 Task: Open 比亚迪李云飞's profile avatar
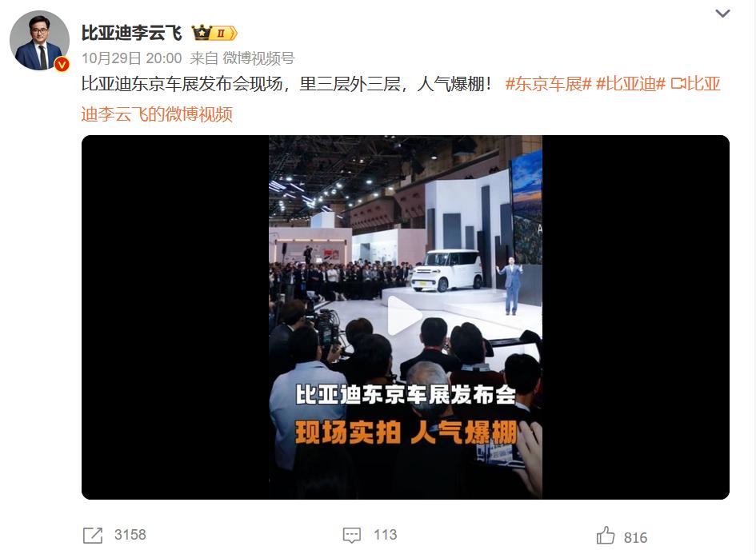coord(39,41)
